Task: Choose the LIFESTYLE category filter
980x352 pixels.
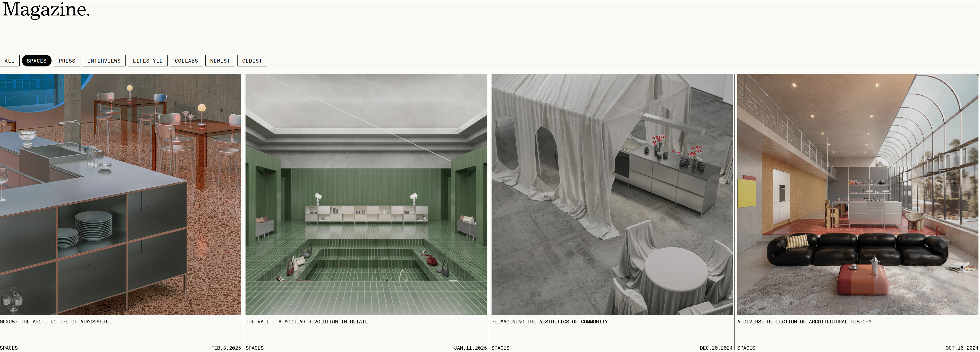Action: click(x=148, y=61)
